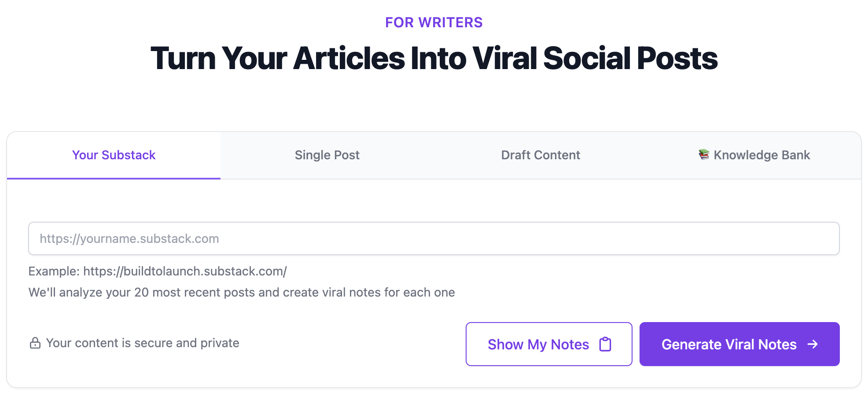
Task: Click the right arrow icon on Generate button
Action: pos(813,344)
